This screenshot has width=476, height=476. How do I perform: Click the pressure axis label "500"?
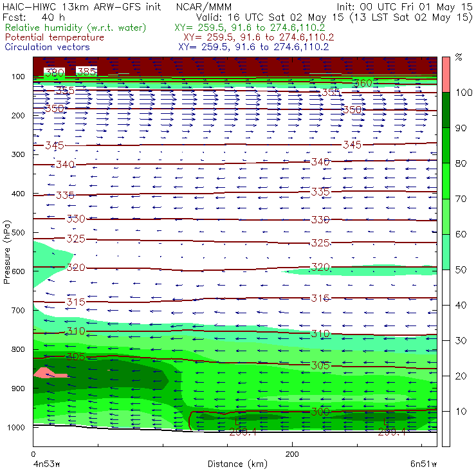pyautogui.click(x=18, y=233)
